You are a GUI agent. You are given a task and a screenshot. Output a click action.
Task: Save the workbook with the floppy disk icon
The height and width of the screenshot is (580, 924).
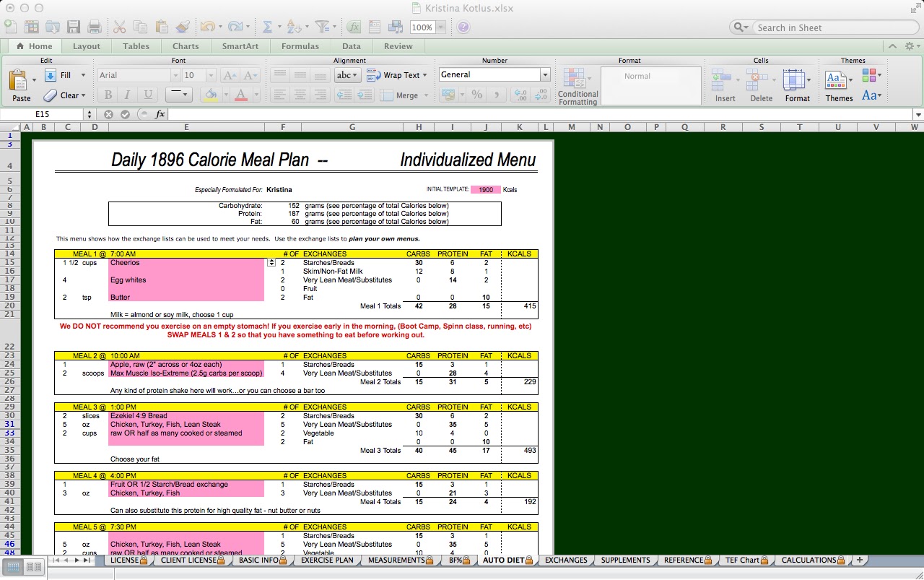[x=73, y=27]
